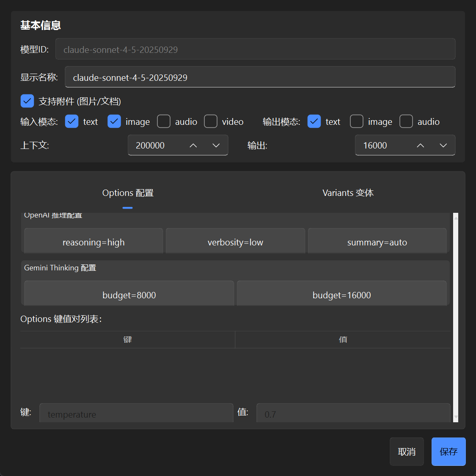The height and width of the screenshot is (476, 476).
Task: Choose the budget=8000 Gemini preset
Action: coord(129,295)
